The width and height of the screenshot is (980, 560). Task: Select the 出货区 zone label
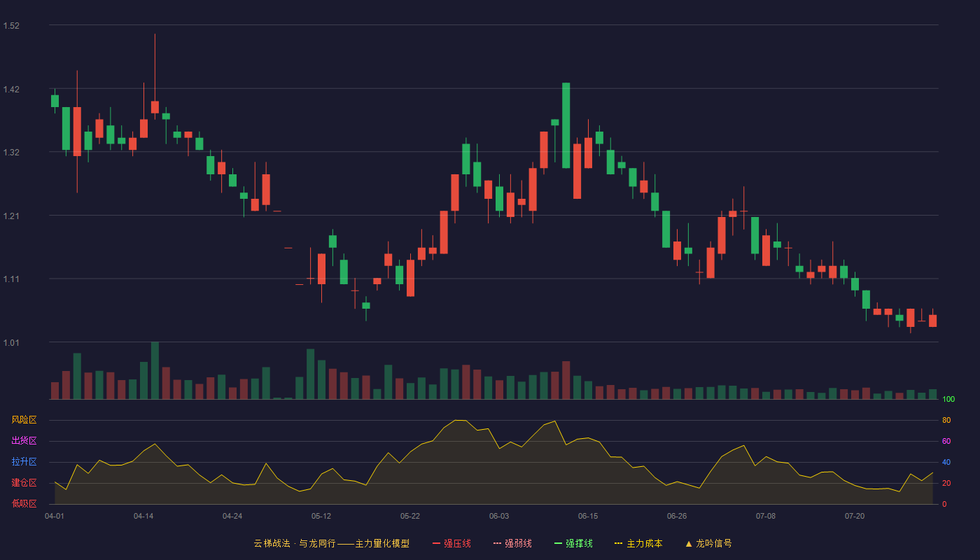coord(24,441)
